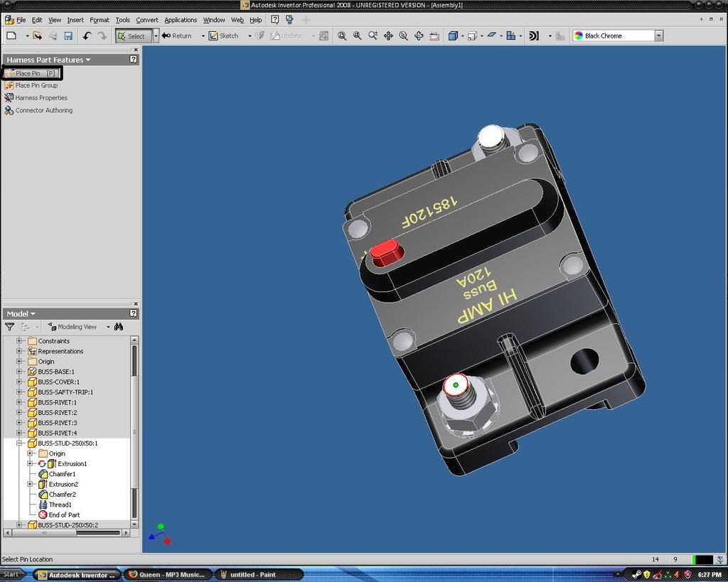Open the Harness Part Features panel menu

88,60
